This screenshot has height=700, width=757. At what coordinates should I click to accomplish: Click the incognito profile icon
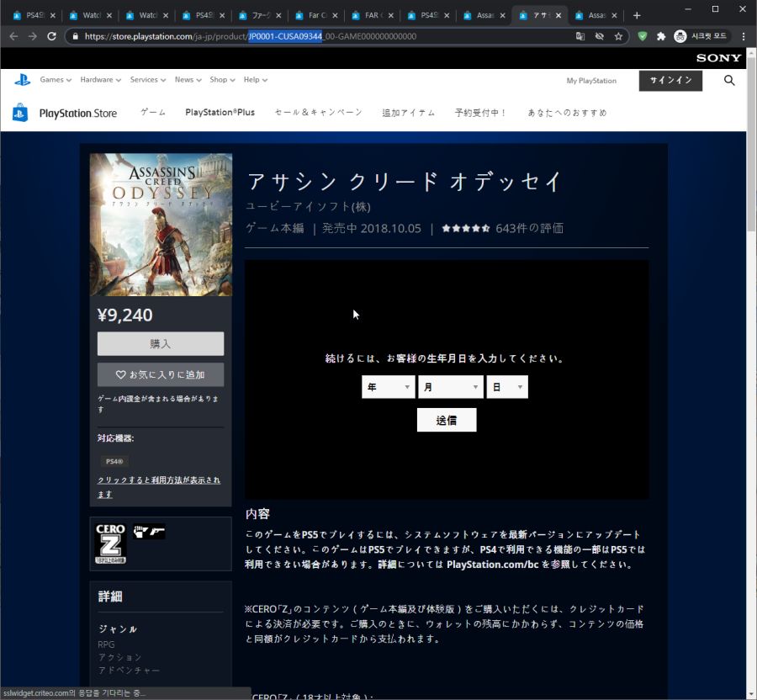tap(680, 36)
